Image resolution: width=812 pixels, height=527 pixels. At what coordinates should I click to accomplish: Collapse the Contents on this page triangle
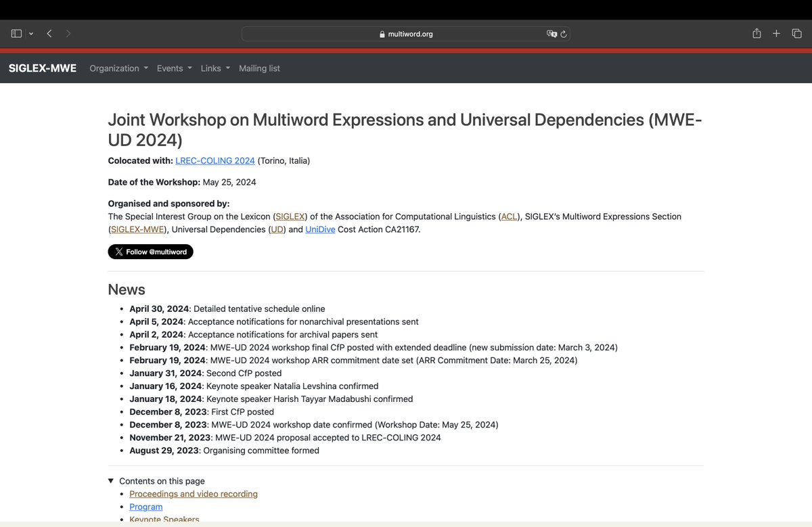click(112, 481)
